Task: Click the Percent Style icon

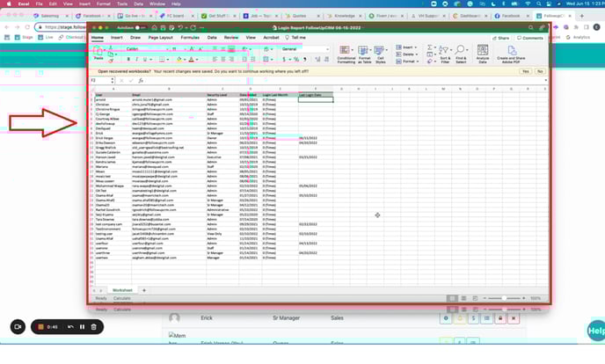Action: point(296,60)
